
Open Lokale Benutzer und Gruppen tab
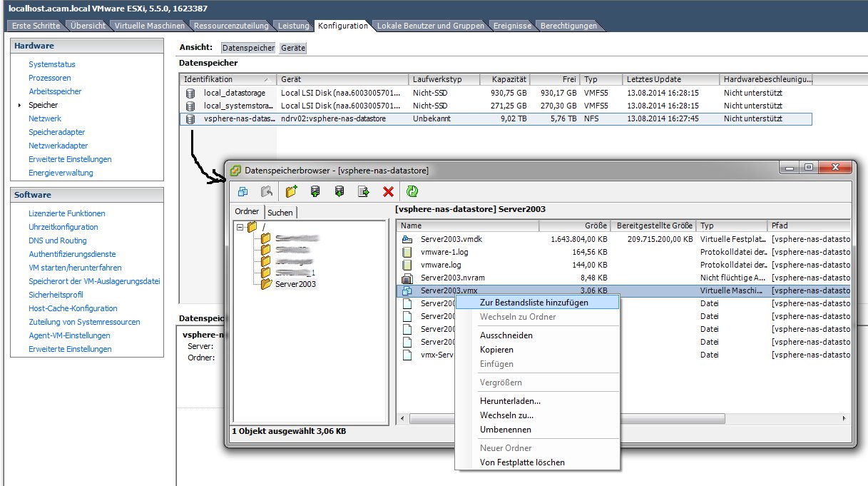pyautogui.click(x=432, y=26)
